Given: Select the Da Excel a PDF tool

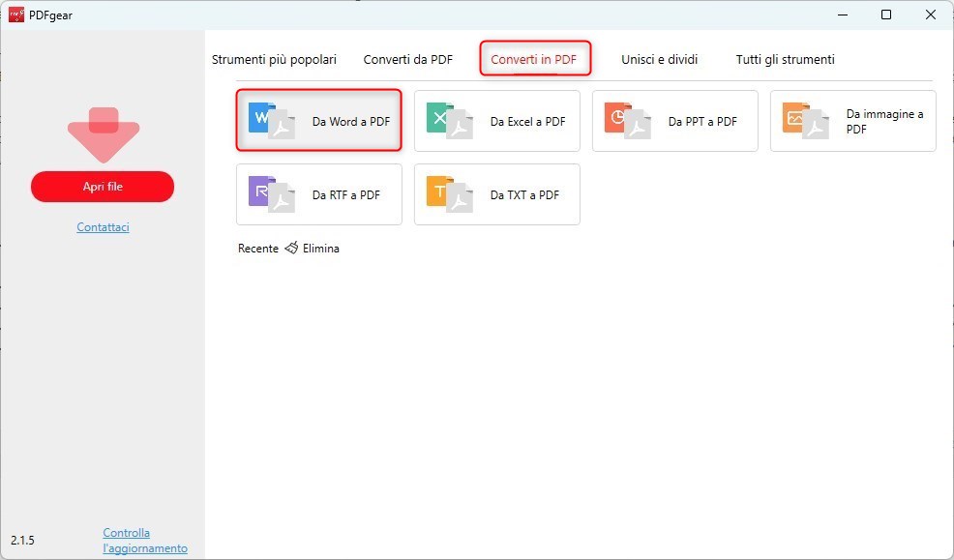Looking at the screenshot, I should 496,120.
